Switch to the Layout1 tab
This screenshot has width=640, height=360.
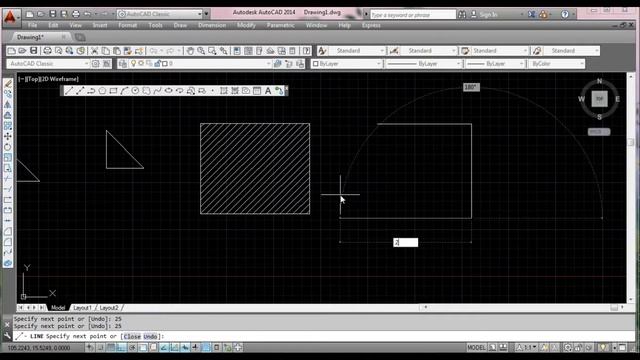pos(82,308)
